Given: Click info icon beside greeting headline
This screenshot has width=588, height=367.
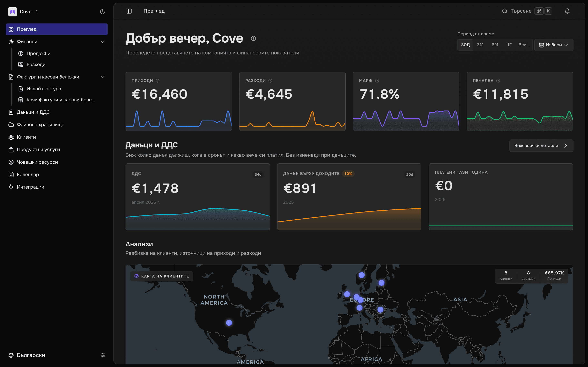Looking at the screenshot, I should pos(253,38).
